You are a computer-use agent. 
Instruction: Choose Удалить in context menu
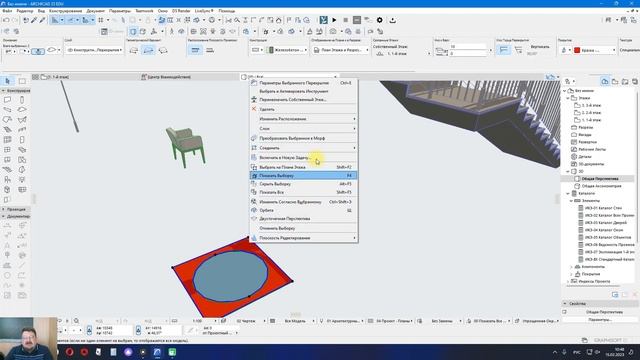303,109
